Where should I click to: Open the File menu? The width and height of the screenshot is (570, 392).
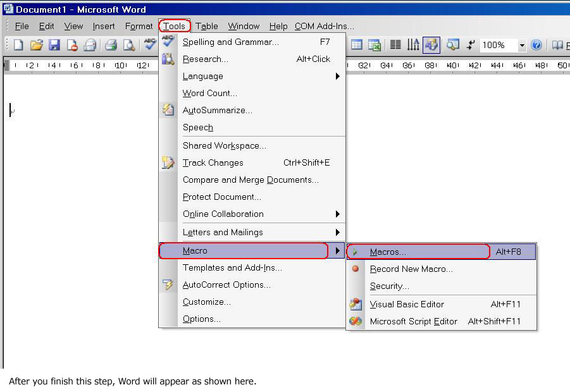point(22,26)
